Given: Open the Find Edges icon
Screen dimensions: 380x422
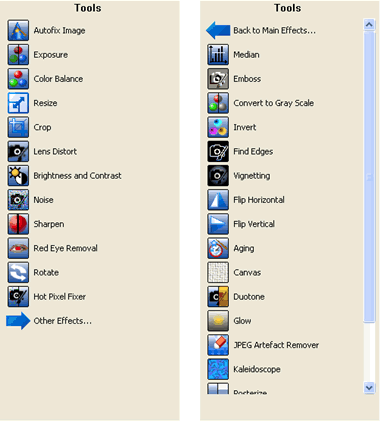Looking at the screenshot, I should (x=218, y=151).
